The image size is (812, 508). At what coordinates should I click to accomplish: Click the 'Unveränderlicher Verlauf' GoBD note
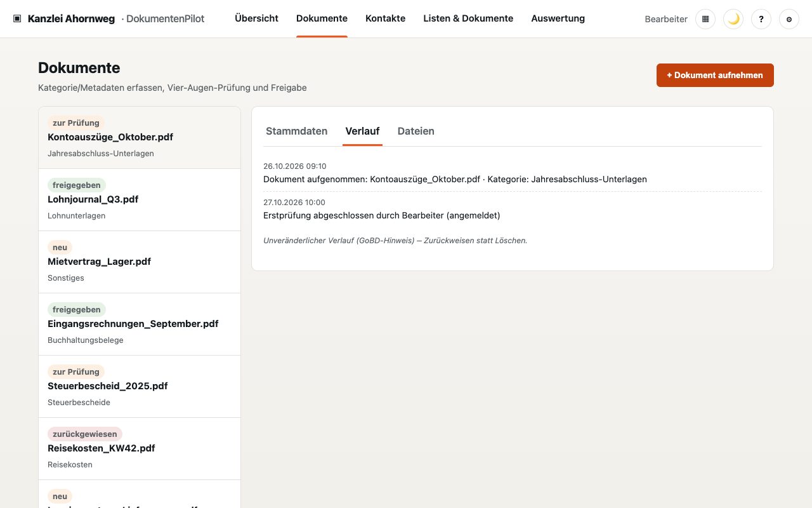[x=395, y=241]
